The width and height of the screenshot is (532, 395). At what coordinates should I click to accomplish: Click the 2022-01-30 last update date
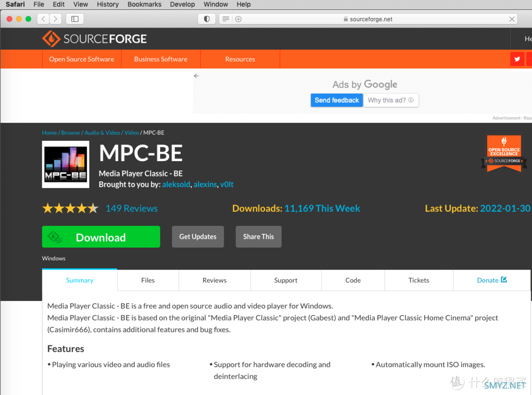505,208
